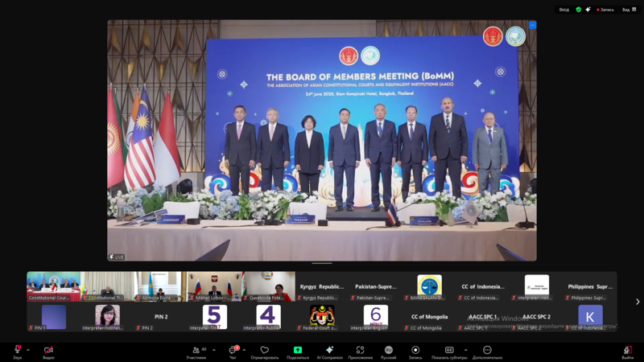Open the Дополнительно more options menu
This screenshot has height=362, width=644.
(x=487, y=351)
